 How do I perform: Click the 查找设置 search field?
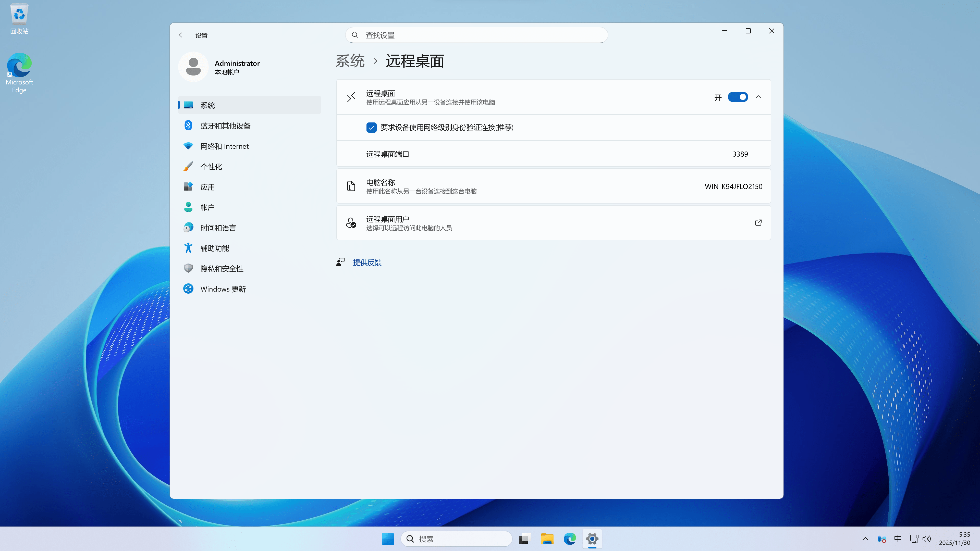(475, 35)
